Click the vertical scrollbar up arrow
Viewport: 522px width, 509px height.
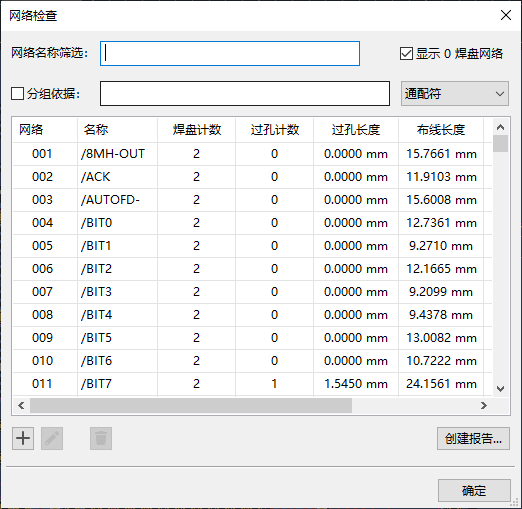click(x=500, y=127)
